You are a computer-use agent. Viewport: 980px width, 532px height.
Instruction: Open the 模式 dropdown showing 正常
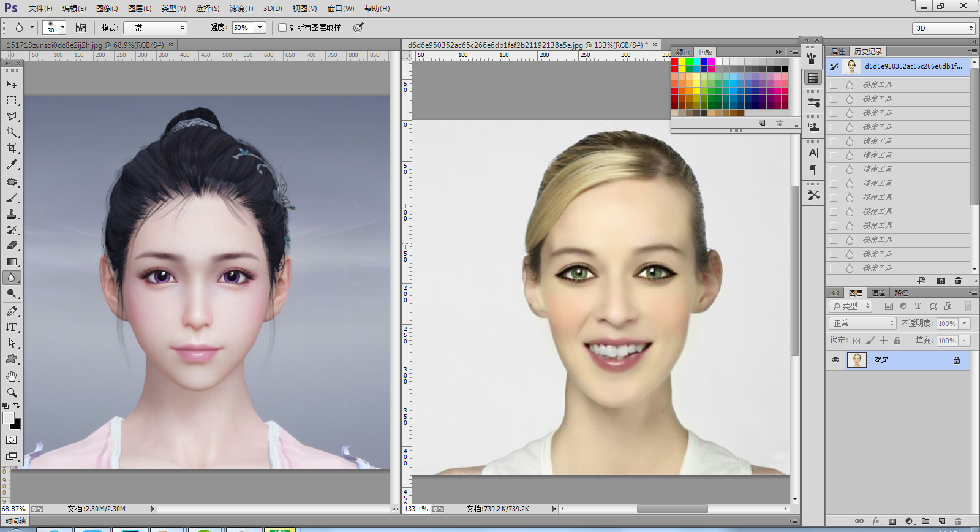(155, 28)
